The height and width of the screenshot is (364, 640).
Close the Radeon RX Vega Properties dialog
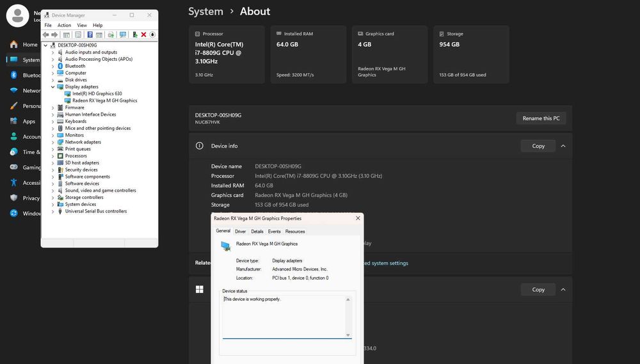(x=358, y=218)
